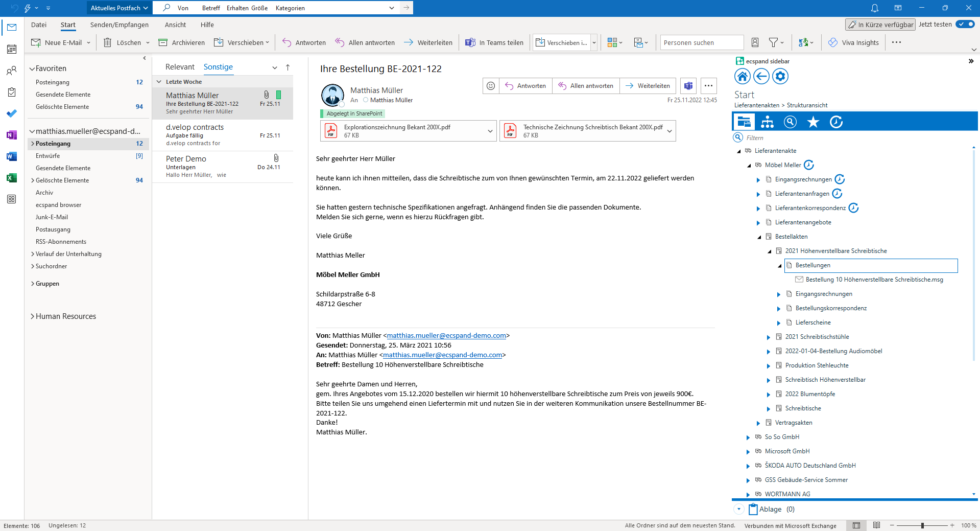Click matthias.mueller@ecspand-demo.com link in Von line

pos(446,336)
